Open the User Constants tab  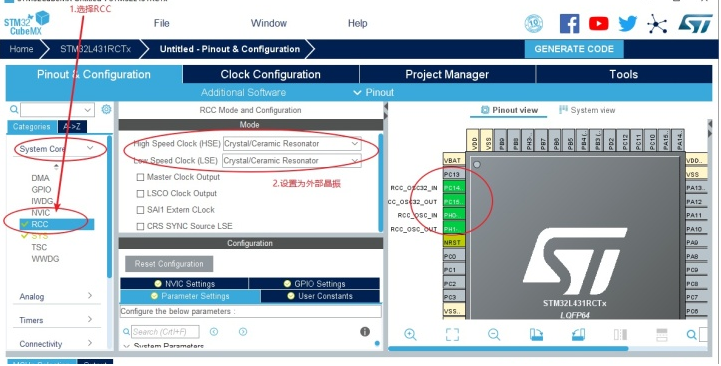pos(320,296)
